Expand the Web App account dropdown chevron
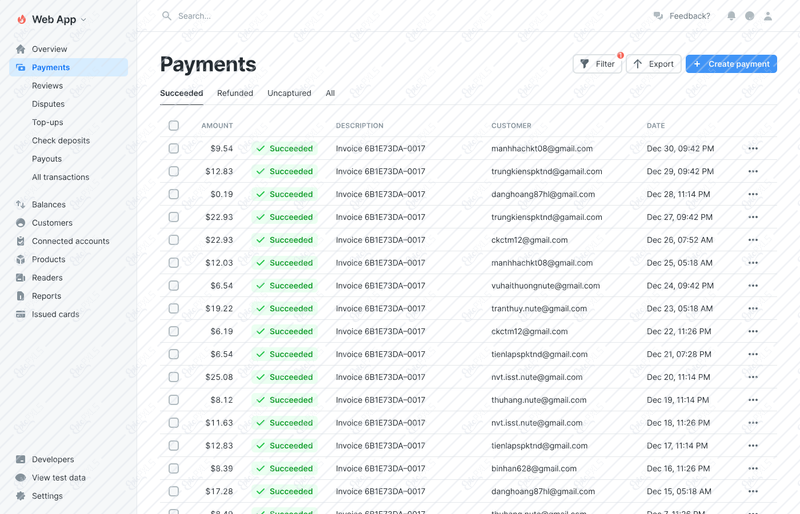 pyautogui.click(x=84, y=20)
